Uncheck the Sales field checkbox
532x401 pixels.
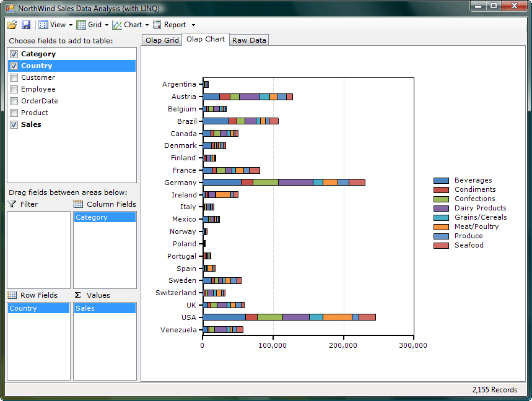coord(14,124)
